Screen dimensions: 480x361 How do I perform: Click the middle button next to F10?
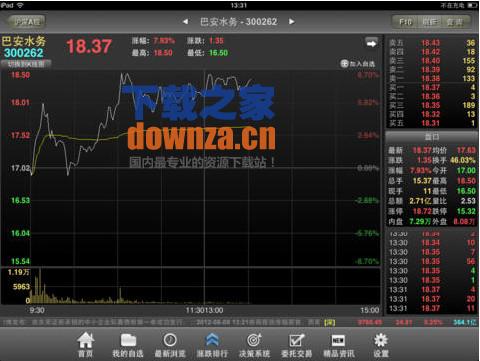431,22
